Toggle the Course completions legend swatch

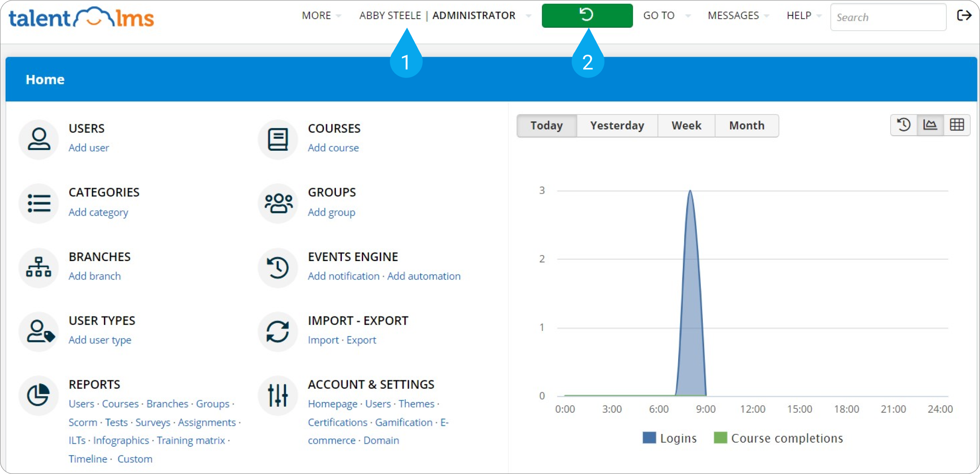coord(720,438)
